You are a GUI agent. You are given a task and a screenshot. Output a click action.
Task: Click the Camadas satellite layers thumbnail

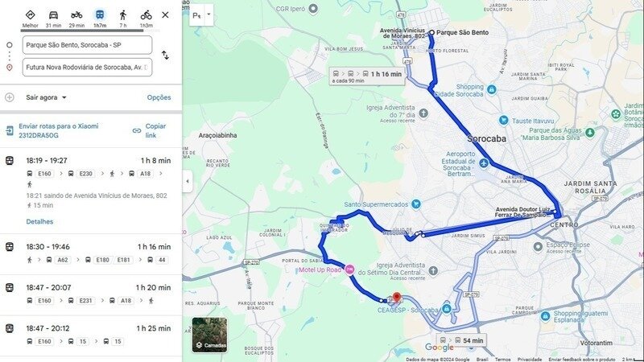point(209,335)
